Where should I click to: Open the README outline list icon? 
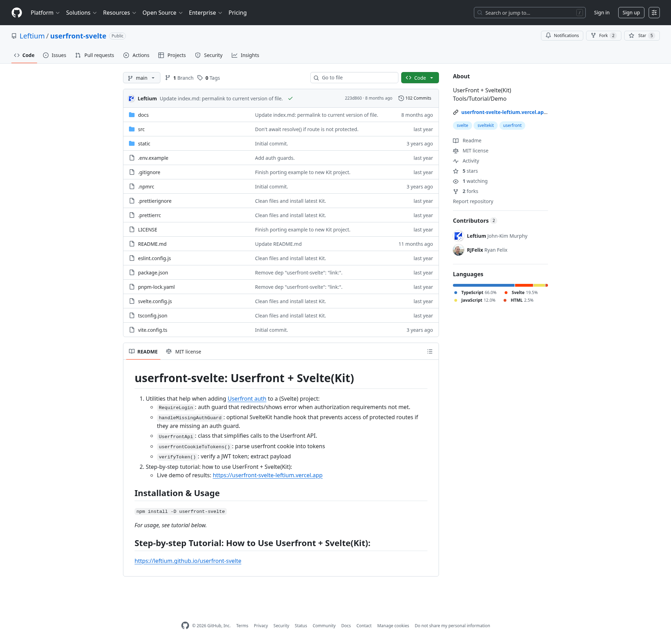430,351
